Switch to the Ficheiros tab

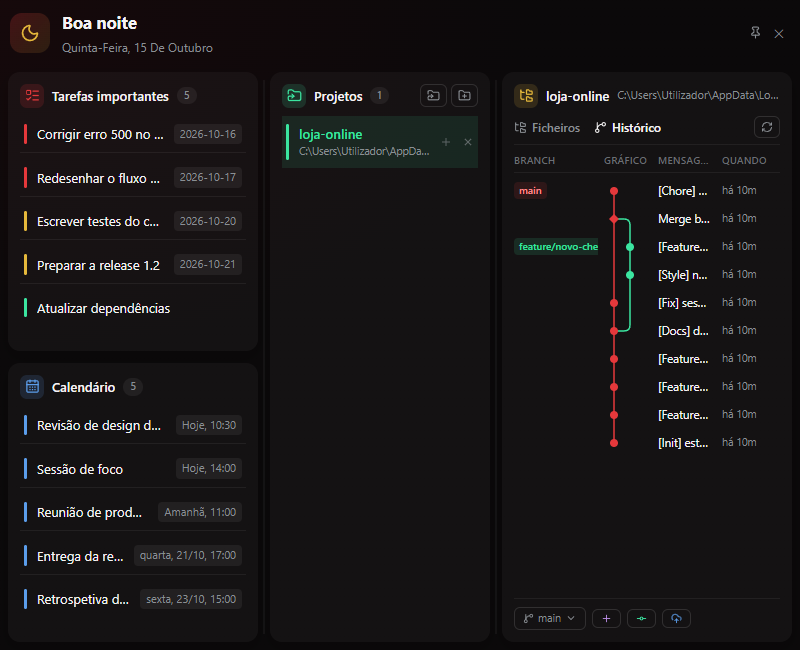point(547,128)
